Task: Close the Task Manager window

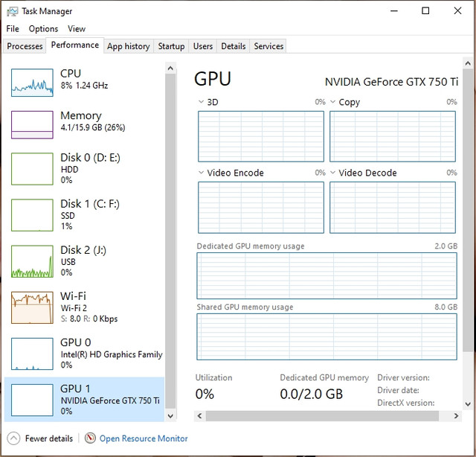Action: (457, 11)
